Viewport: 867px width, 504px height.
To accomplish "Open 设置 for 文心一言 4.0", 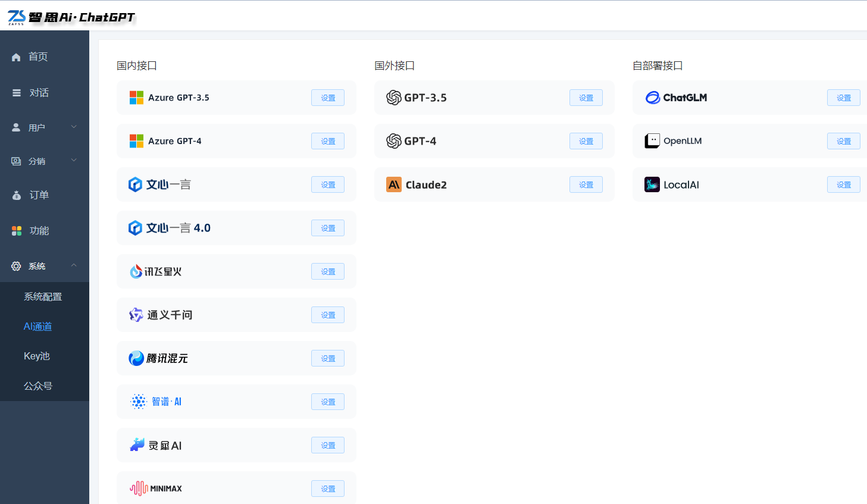I will point(328,228).
